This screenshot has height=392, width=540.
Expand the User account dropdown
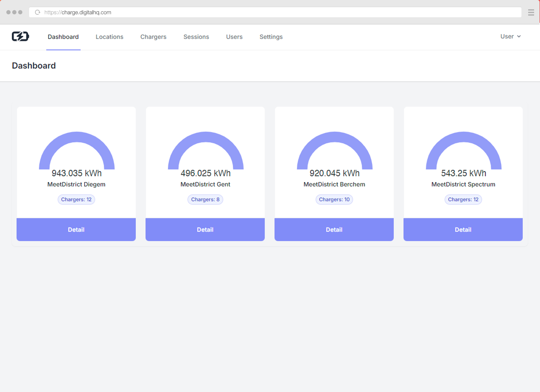510,37
